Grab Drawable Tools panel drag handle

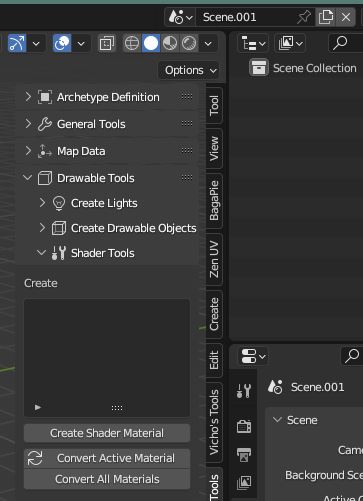point(187,178)
